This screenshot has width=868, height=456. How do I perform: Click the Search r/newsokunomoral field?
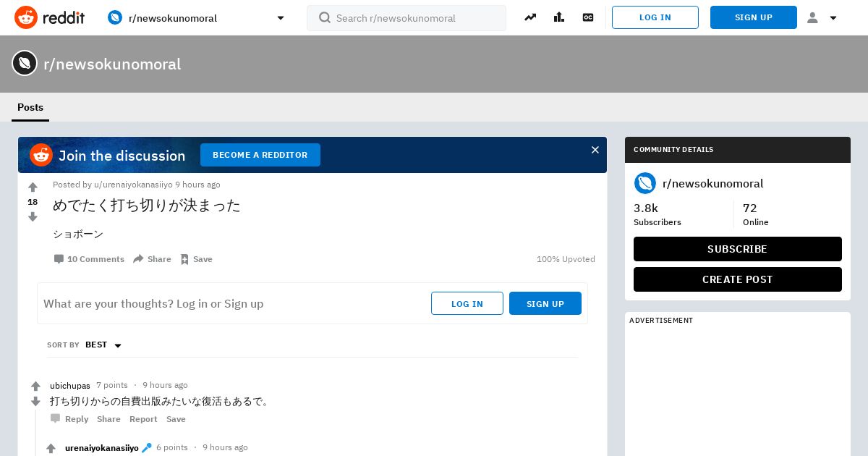407,18
